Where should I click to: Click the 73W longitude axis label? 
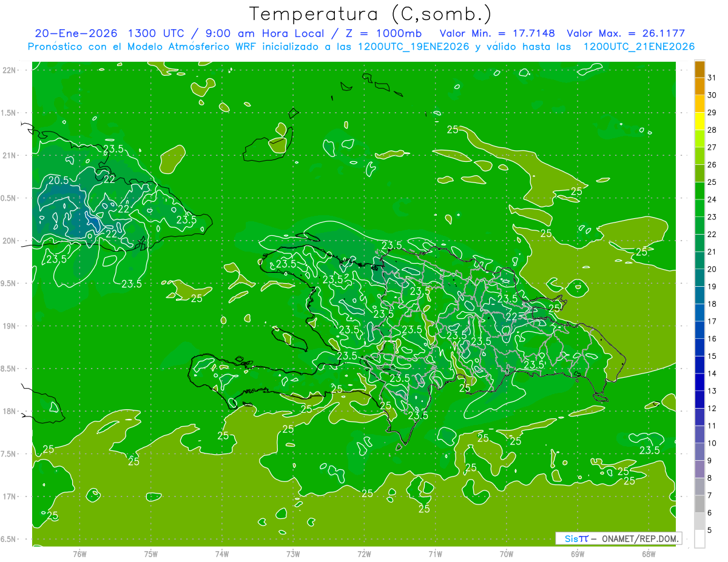[293, 554]
